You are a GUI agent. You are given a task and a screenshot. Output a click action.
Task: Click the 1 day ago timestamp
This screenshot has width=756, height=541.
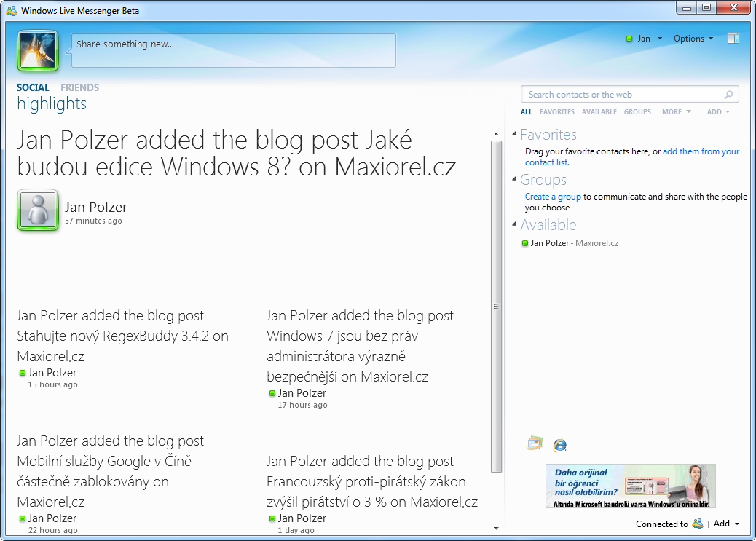296,530
